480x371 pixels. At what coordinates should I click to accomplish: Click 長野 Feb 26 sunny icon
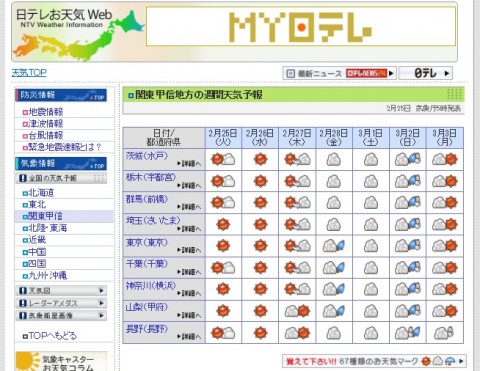(x=260, y=333)
